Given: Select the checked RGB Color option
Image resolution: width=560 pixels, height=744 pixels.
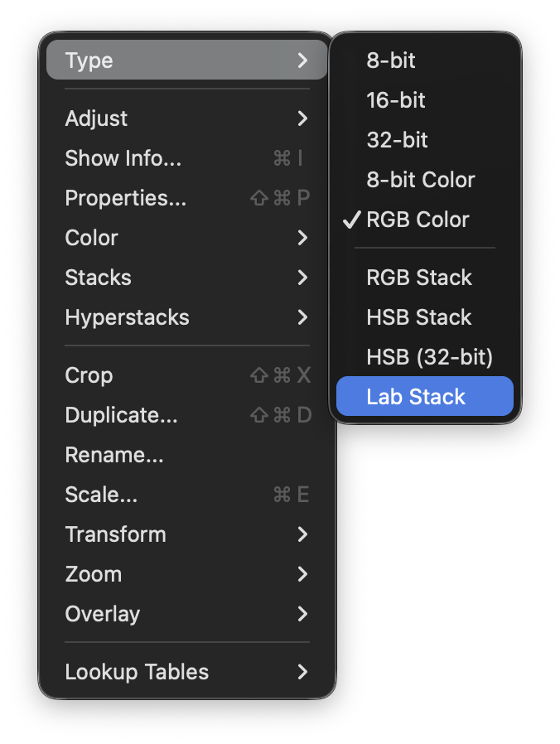Looking at the screenshot, I should pos(418,220).
